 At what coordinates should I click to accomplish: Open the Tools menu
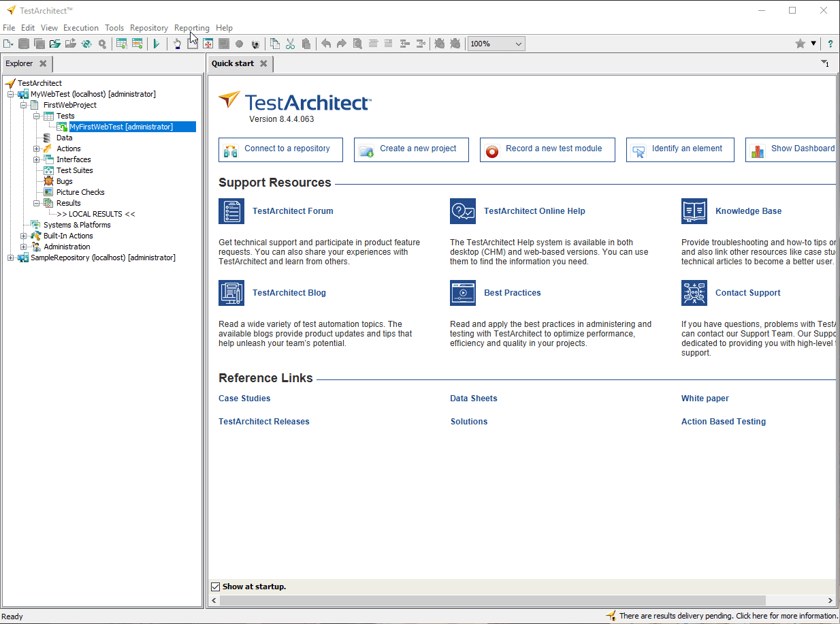[114, 28]
